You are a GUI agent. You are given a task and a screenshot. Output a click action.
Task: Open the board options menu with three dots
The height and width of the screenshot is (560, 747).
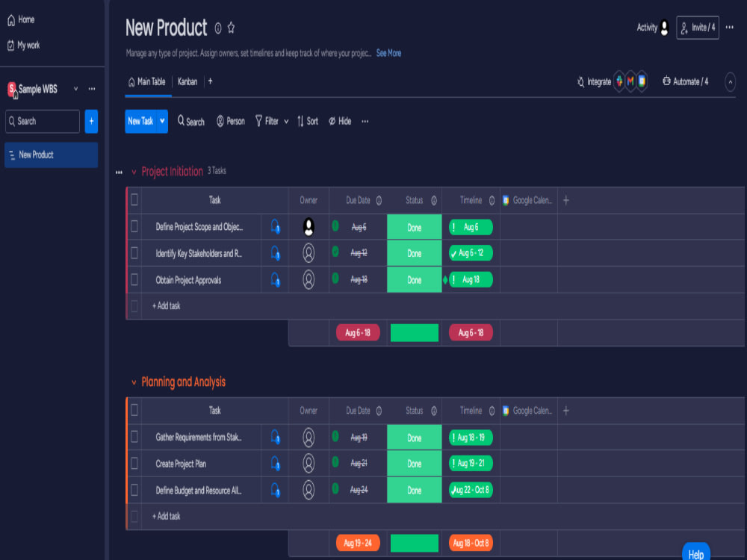tap(730, 27)
